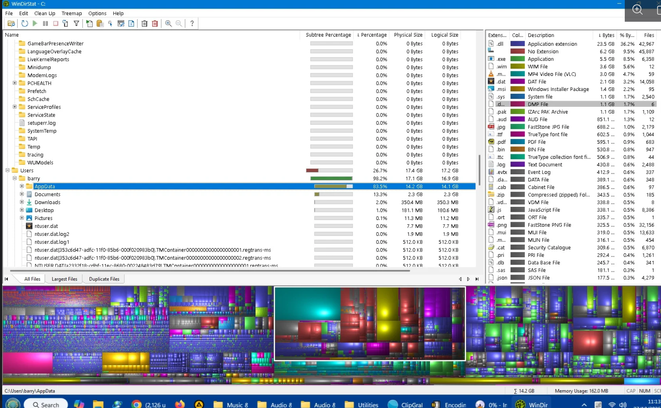Open the select drives toolbar icon
The height and width of the screenshot is (408, 661).
tap(11, 24)
